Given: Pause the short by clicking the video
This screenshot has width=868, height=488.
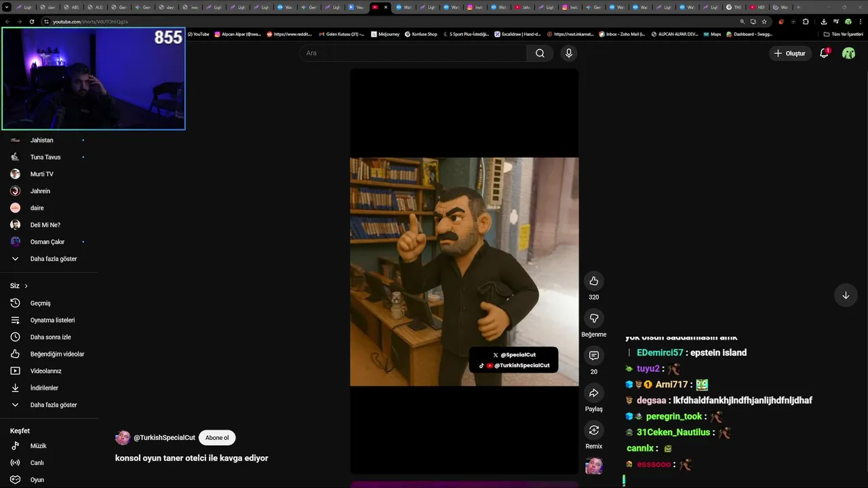Looking at the screenshot, I should pyautogui.click(x=464, y=271).
